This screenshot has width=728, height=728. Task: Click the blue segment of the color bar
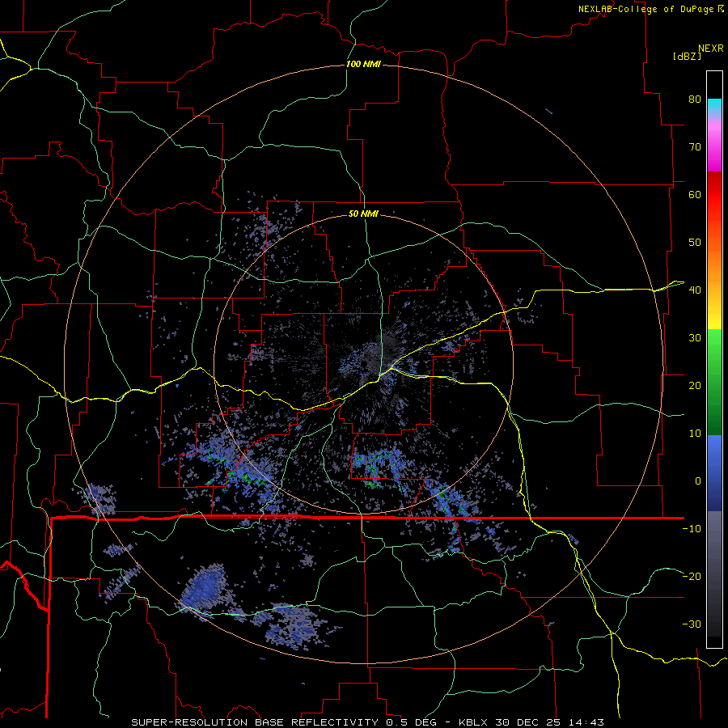pyautogui.click(x=714, y=473)
